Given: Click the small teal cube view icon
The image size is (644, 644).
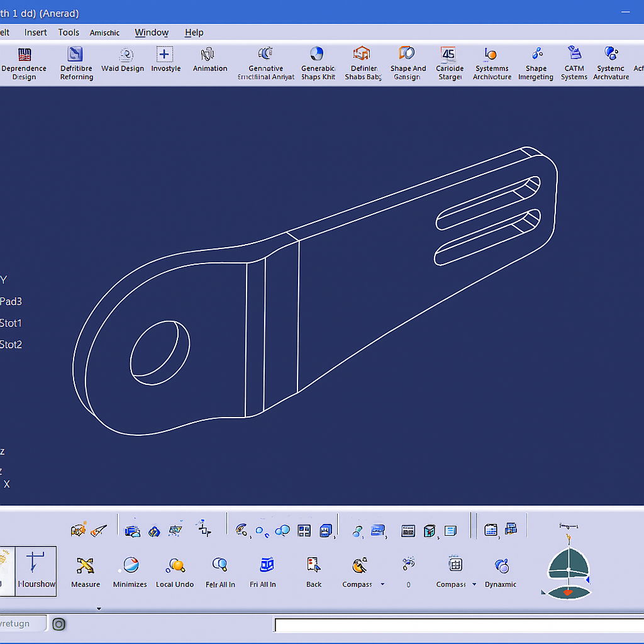Looking at the screenshot, I should click(429, 531).
